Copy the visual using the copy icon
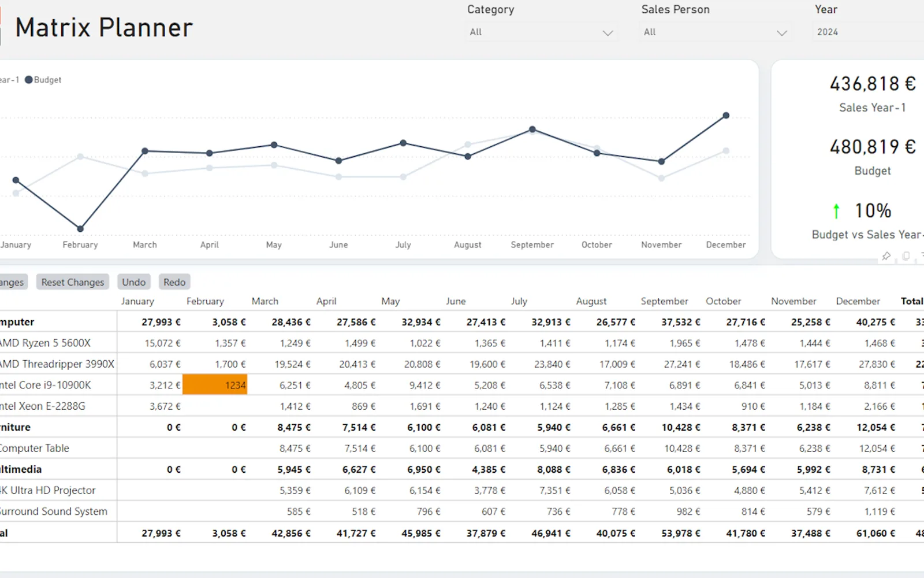The image size is (924, 578). click(906, 256)
